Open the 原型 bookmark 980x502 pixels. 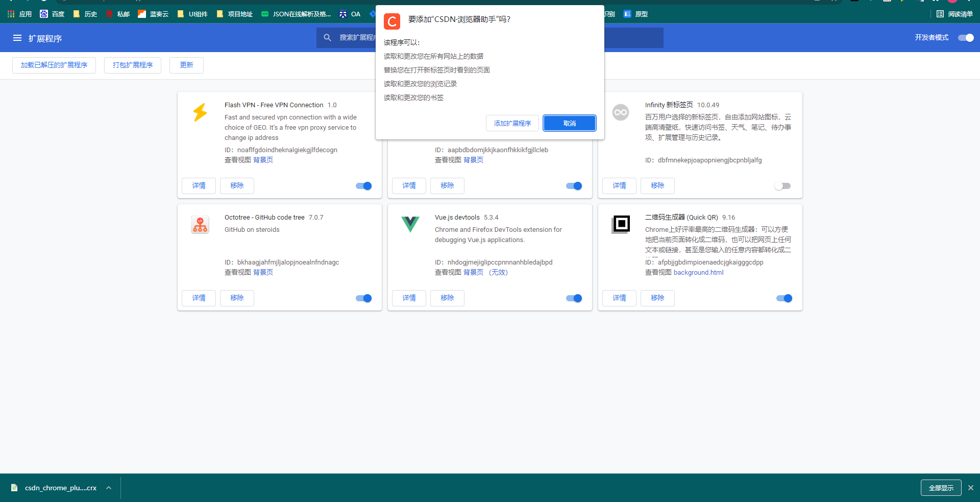click(x=635, y=14)
